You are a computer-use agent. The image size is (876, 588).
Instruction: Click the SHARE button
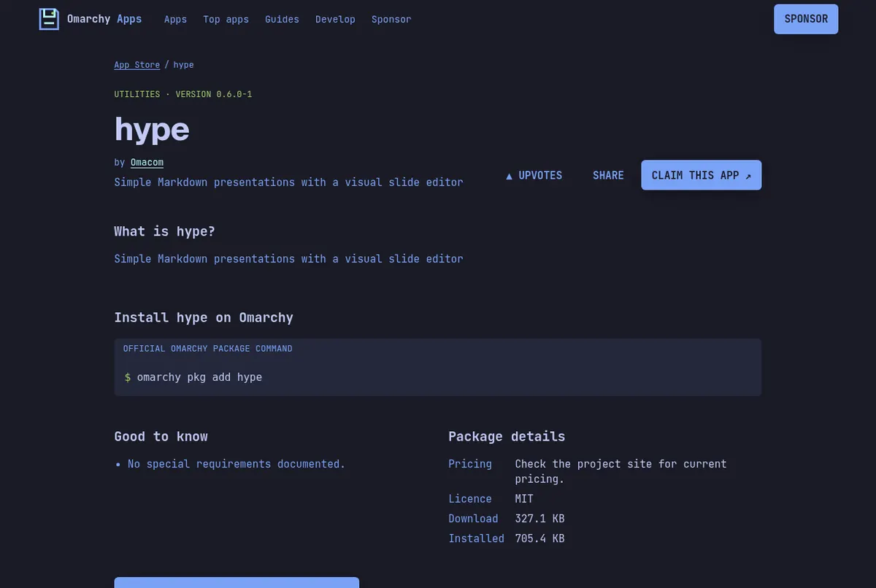click(x=608, y=175)
